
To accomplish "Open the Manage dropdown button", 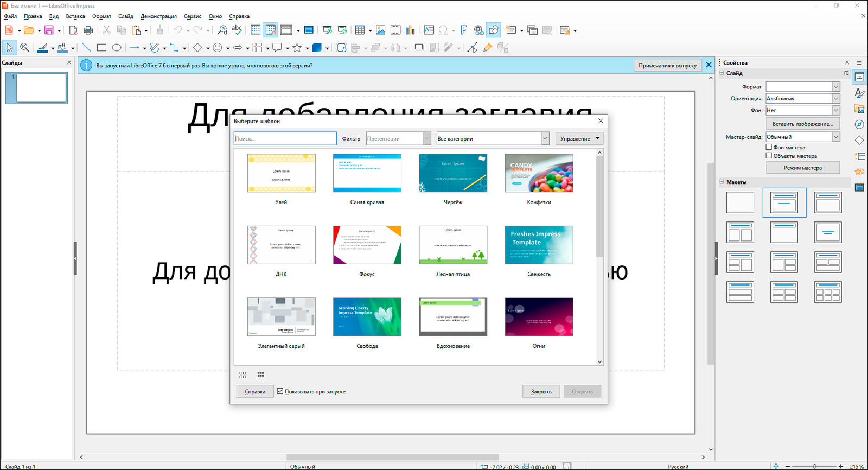I will 579,138.
